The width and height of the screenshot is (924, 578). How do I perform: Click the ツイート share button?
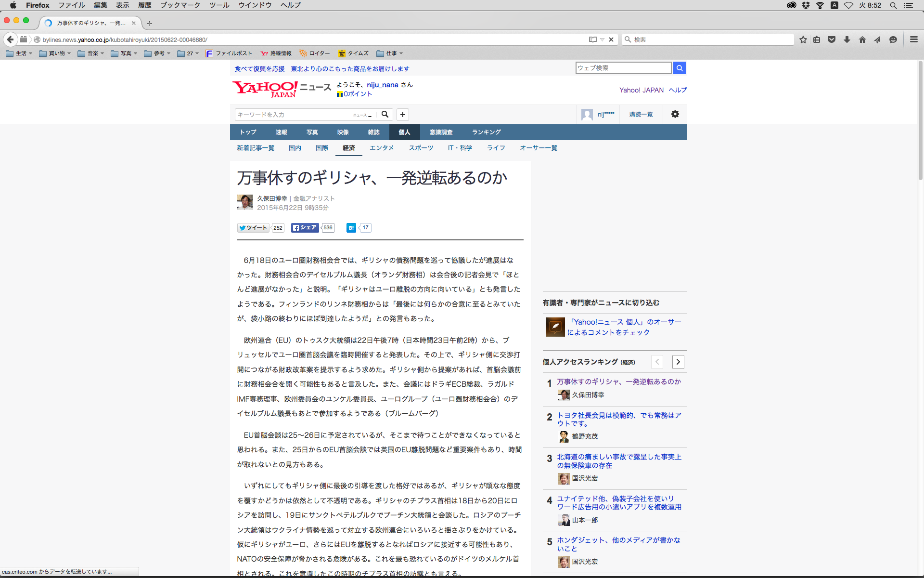click(x=254, y=228)
